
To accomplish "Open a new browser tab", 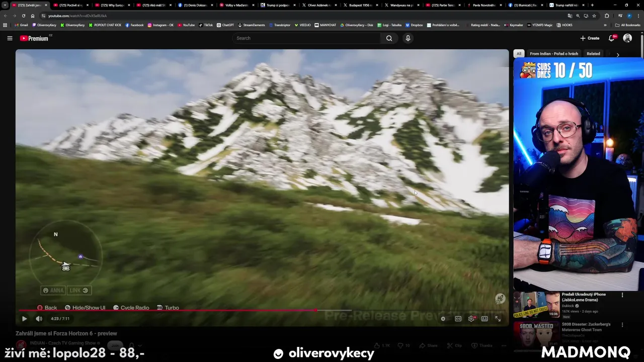I will [x=592, y=5].
